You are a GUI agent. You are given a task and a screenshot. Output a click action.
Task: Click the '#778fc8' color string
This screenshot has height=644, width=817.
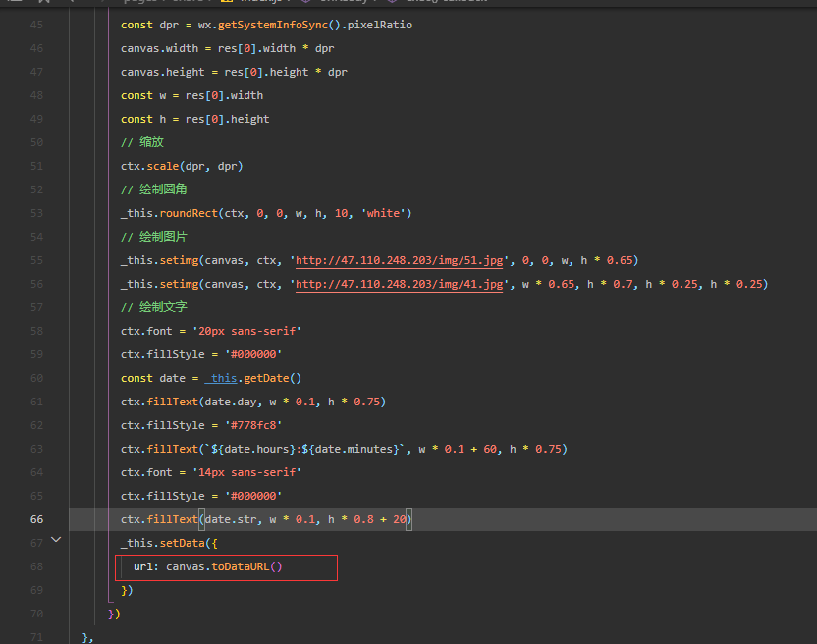pos(253,425)
